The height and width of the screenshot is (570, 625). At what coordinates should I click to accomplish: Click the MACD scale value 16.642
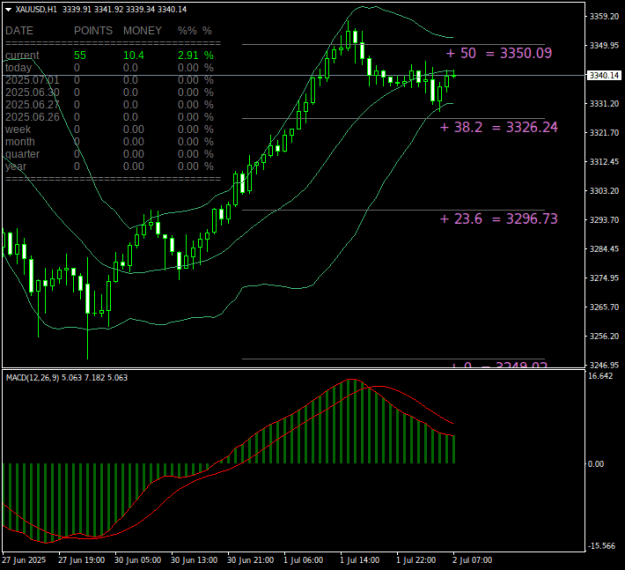coord(600,376)
